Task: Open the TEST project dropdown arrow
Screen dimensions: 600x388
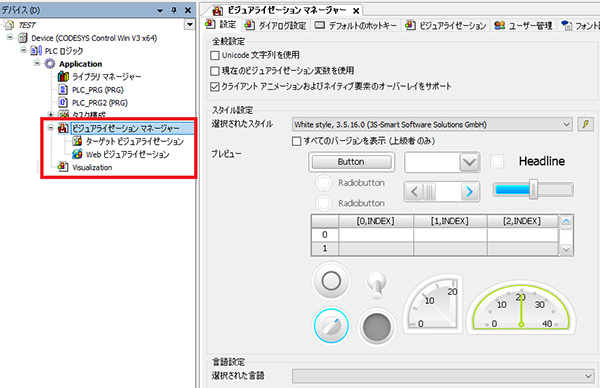Action: (x=189, y=25)
